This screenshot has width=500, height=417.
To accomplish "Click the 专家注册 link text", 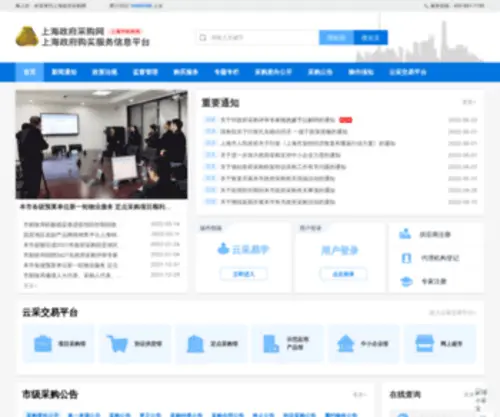I will coord(434,282).
